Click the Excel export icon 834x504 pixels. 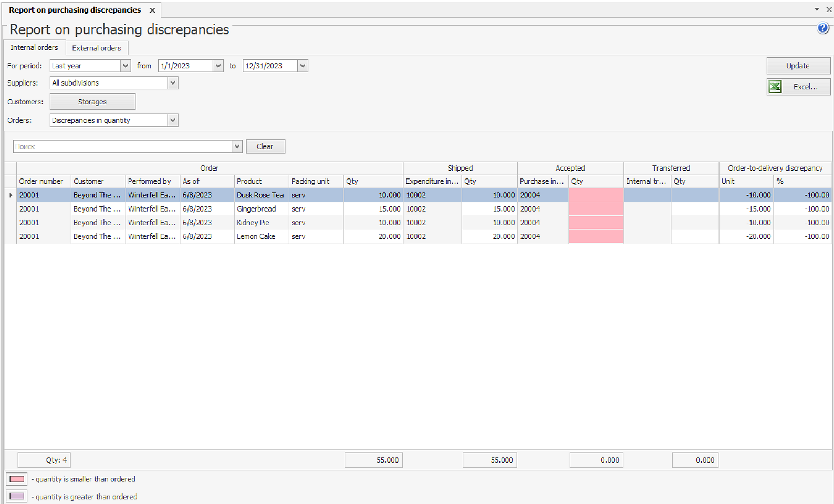[775, 87]
